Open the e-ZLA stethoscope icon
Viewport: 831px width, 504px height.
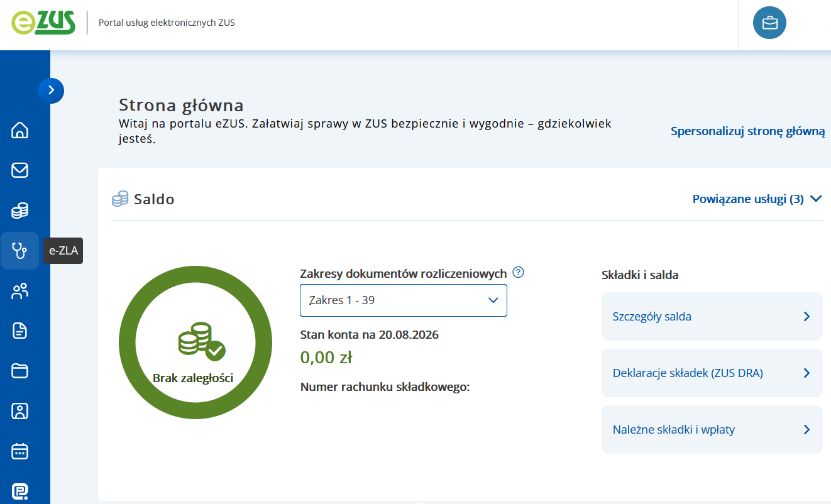(19, 251)
